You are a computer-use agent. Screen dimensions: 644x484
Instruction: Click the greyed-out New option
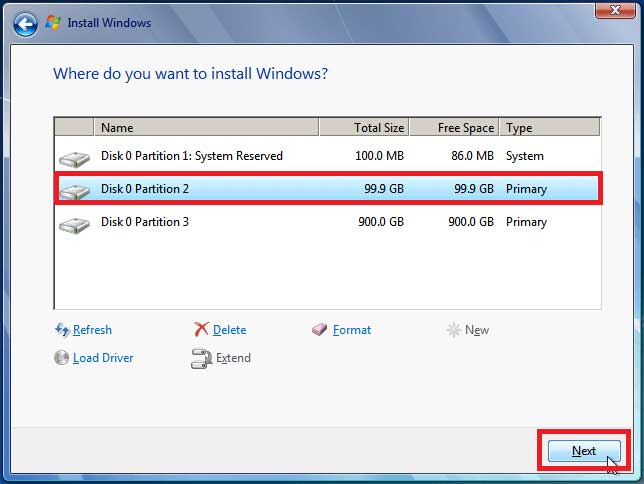[x=477, y=330]
